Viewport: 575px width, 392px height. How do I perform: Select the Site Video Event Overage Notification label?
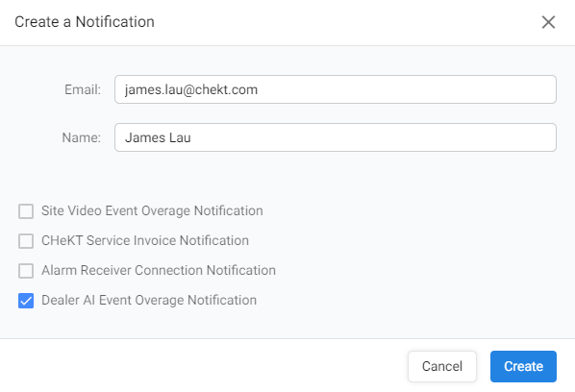coord(152,211)
